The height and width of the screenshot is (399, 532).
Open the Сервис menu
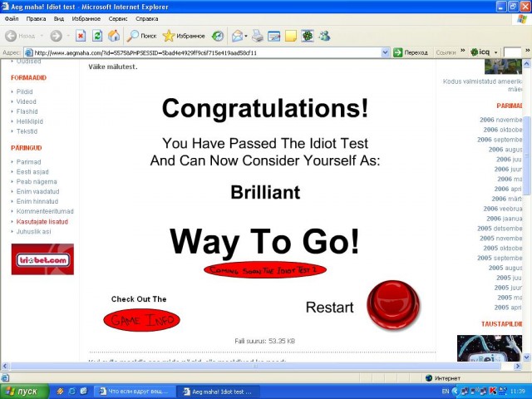click(118, 18)
